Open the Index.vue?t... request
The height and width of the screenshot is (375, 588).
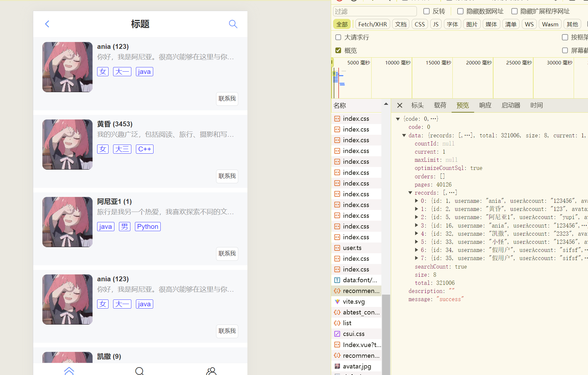pyautogui.click(x=356, y=345)
